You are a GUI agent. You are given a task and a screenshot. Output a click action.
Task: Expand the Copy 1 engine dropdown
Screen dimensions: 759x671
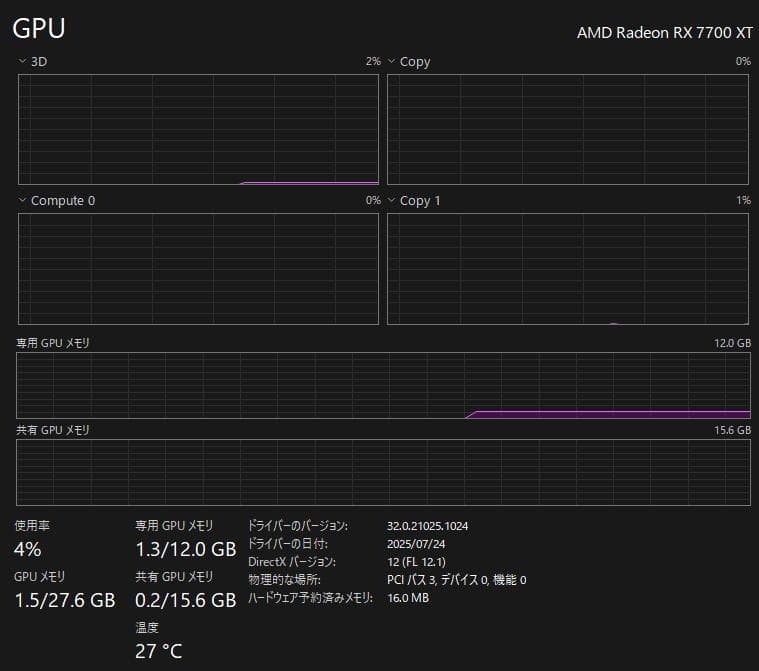(x=392, y=201)
